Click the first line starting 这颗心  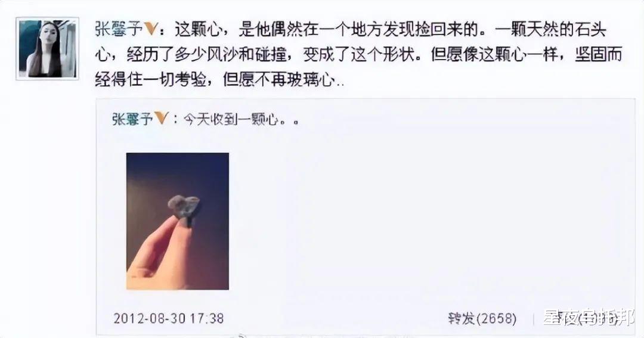coord(351,30)
